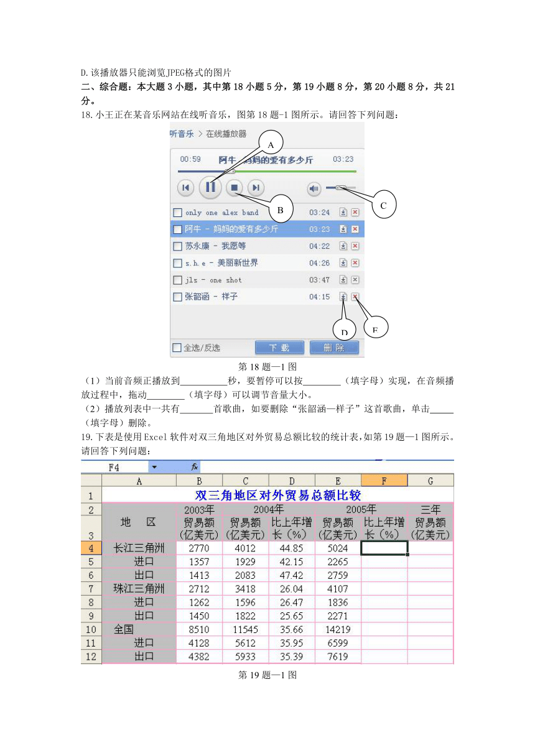Image resolution: width=535 pixels, height=756 pixels.
Task: Click the Excel name box showing F4
Action: [114, 467]
